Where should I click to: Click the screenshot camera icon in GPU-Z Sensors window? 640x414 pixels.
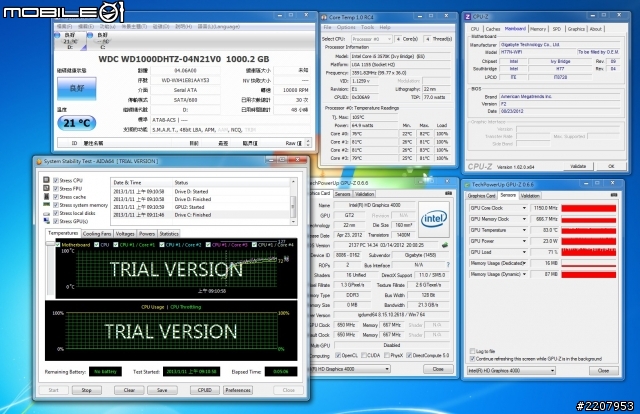pos(613,195)
